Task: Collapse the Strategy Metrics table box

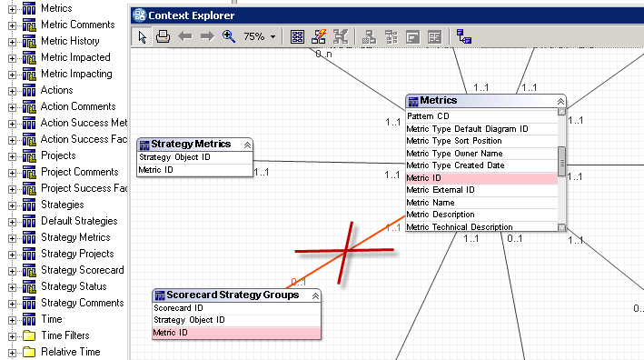Action: point(247,145)
